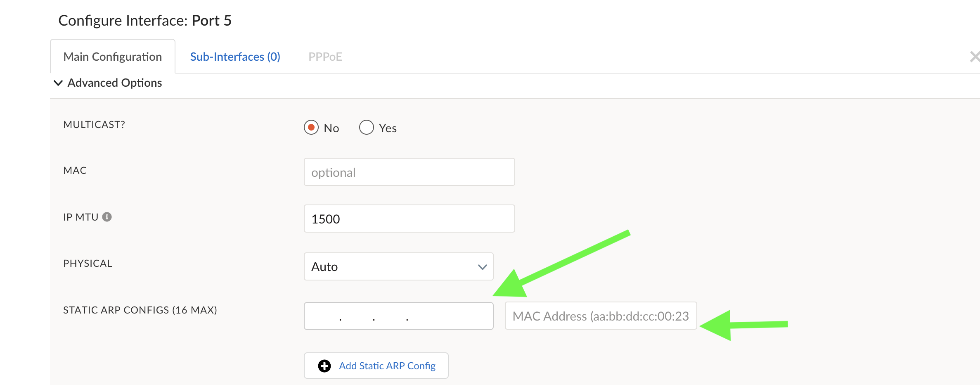Click the static ARP MAC Address field

601,316
